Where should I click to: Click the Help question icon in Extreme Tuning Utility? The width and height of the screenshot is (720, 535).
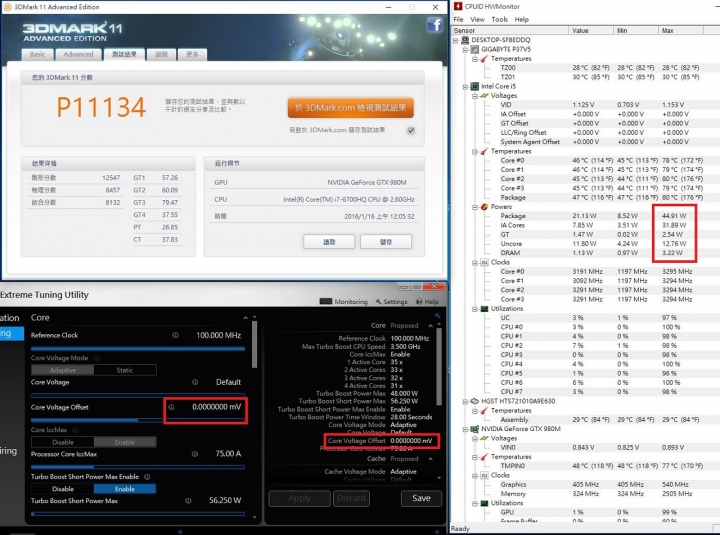click(419, 302)
